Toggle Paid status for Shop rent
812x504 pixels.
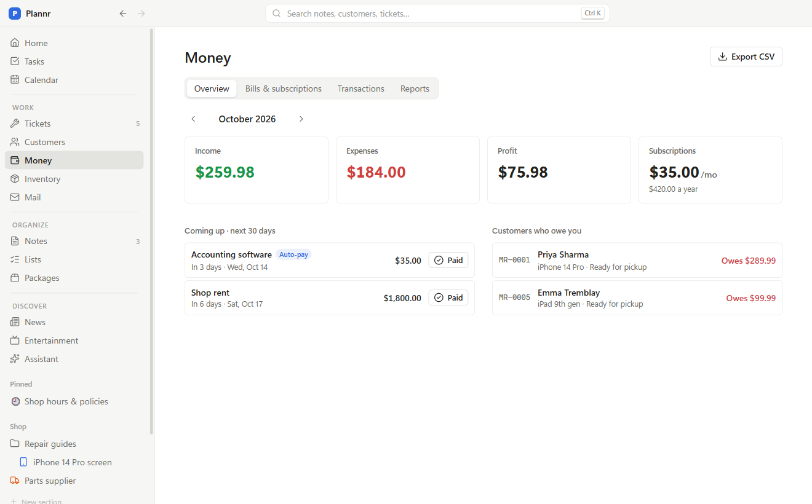click(448, 298)
